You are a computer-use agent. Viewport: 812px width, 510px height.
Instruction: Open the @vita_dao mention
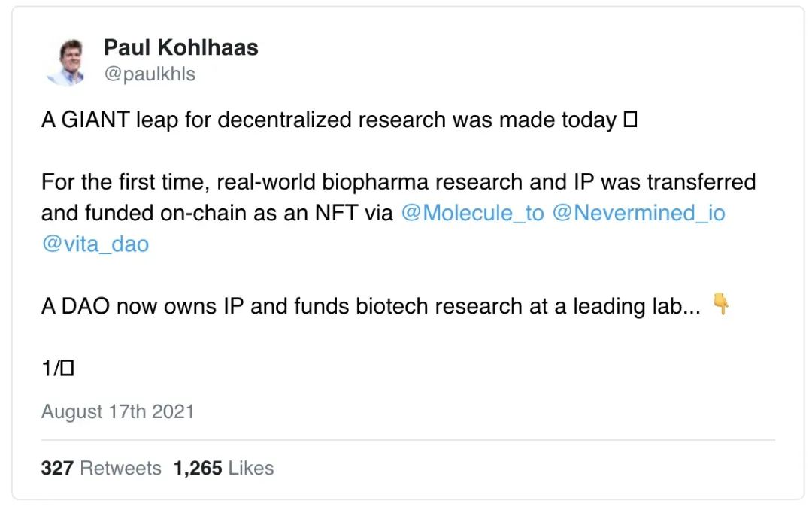(x=95, y=244)
